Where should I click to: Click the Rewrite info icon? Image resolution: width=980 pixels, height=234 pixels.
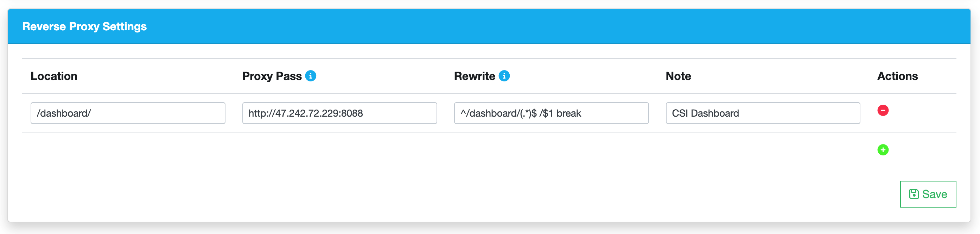pyautogui.click(x=504, y=76)
